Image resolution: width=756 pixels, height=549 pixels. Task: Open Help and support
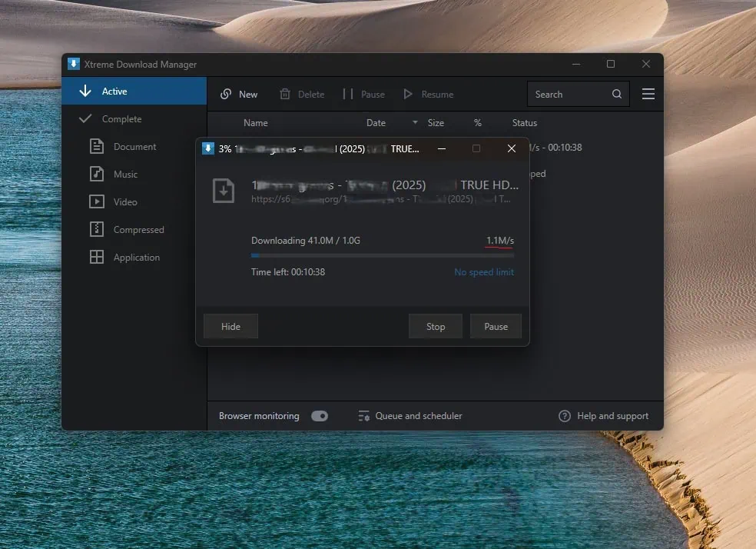point(604,416)
